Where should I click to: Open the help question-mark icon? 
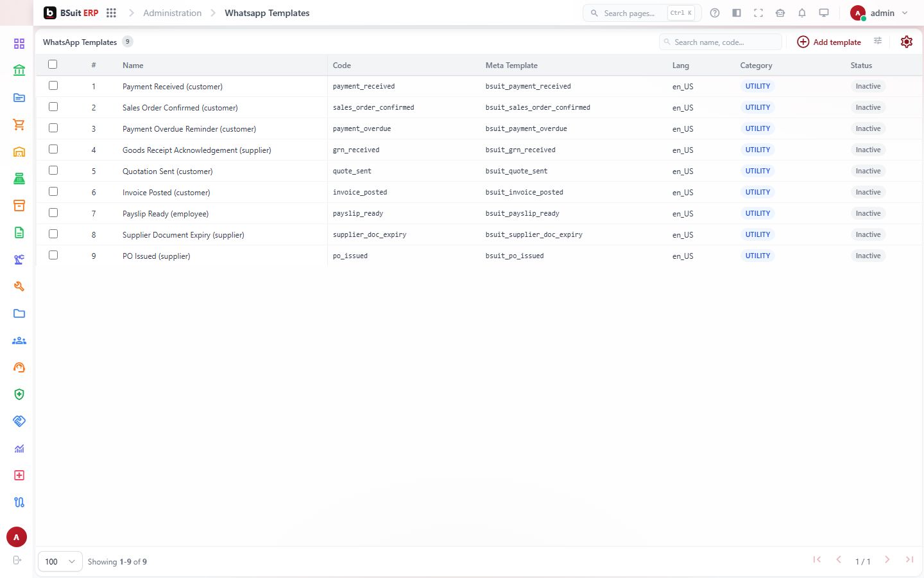pos(715,13)
